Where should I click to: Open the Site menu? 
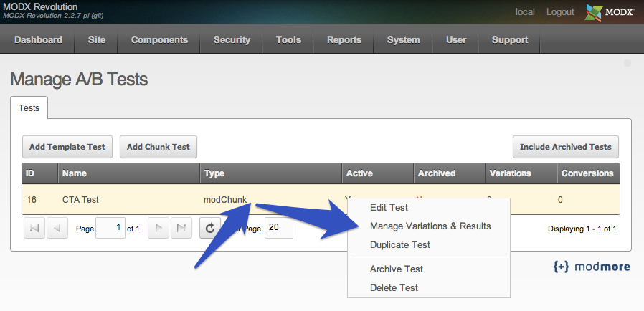tap(97, 40)
